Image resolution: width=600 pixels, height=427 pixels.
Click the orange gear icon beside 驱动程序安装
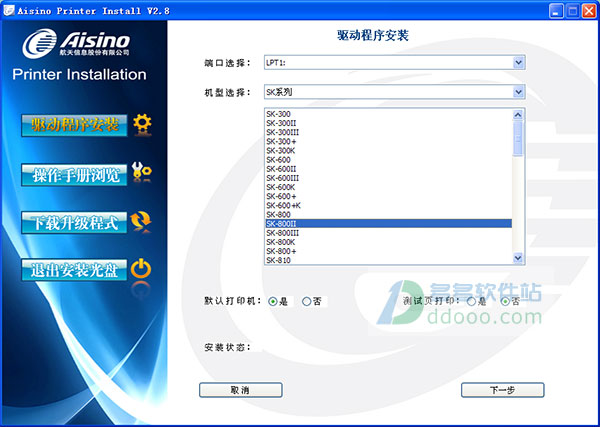[142, 124]
